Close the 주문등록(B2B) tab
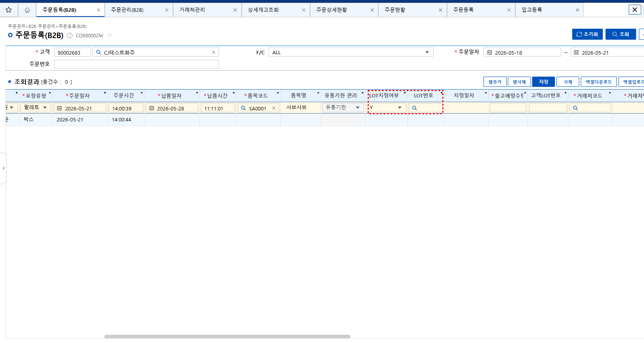 point(99,10)
